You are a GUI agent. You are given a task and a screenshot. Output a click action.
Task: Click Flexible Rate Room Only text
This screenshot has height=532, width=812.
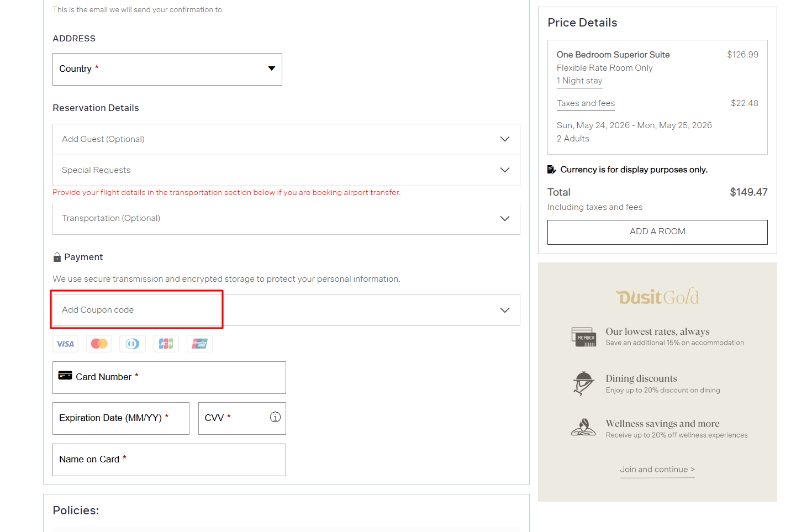pos(604,68)
